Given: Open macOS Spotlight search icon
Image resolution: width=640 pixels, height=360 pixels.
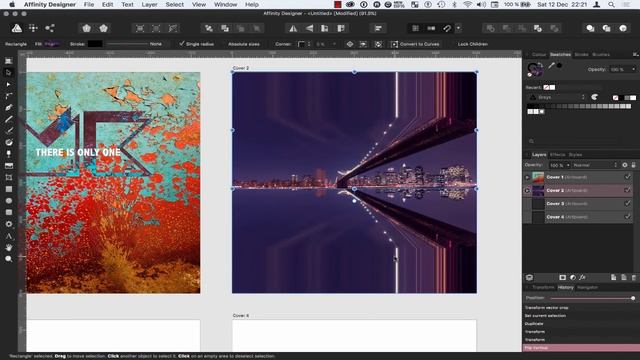Looking at the screenshot, I should 611,4.
